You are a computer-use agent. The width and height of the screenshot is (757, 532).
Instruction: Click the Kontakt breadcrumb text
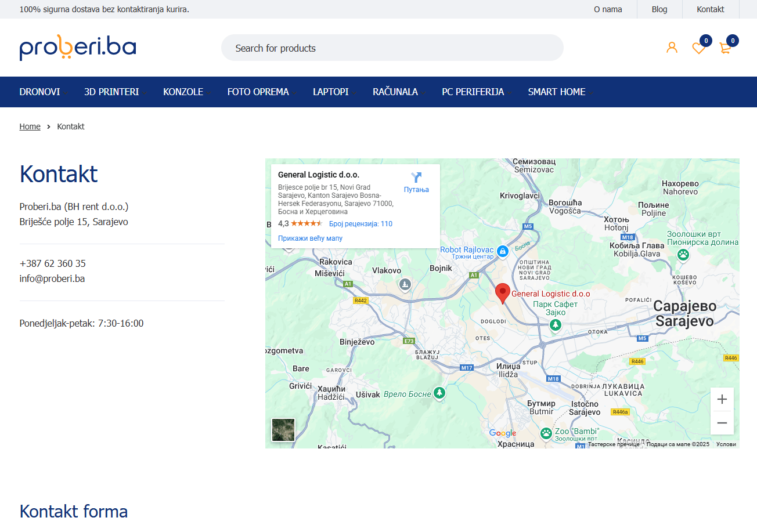[71, 126]
